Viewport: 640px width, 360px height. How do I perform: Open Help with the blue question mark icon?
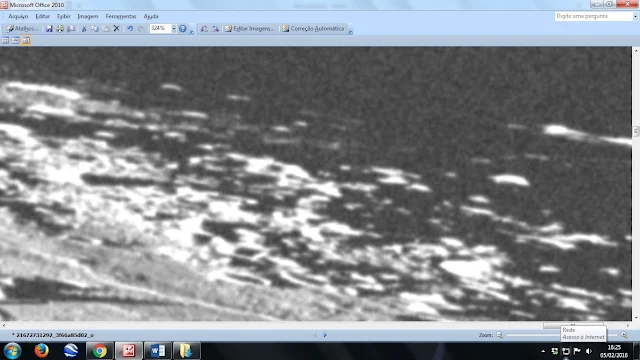point(183,29)
